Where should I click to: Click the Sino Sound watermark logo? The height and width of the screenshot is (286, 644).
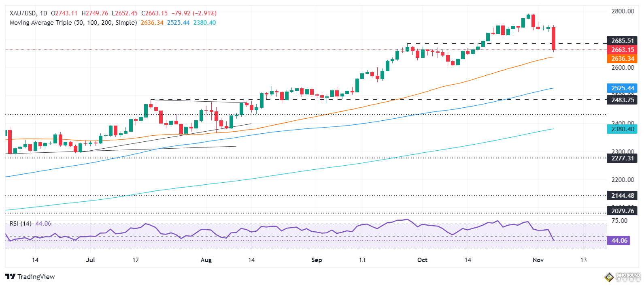(622, 277)
